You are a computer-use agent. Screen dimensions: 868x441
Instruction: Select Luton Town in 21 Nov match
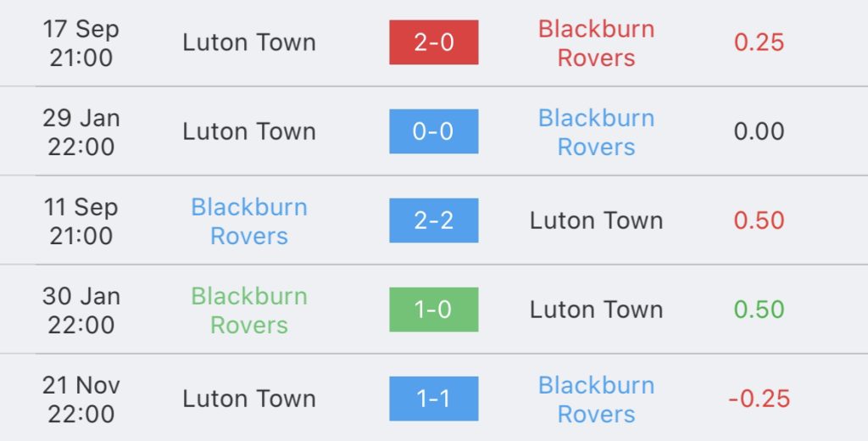click(x=249, y=399)
